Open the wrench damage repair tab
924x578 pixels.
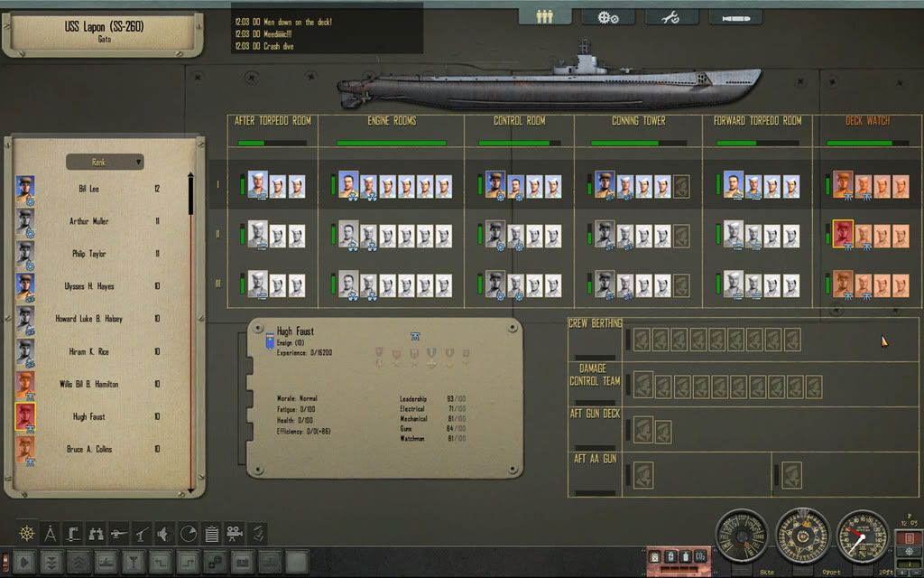[x=671, y=17]
